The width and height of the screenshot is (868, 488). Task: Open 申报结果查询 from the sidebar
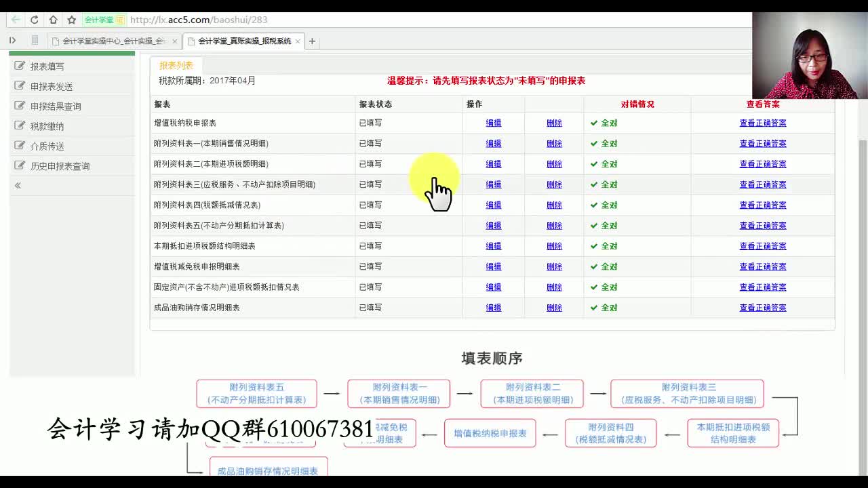pos(49,106)
